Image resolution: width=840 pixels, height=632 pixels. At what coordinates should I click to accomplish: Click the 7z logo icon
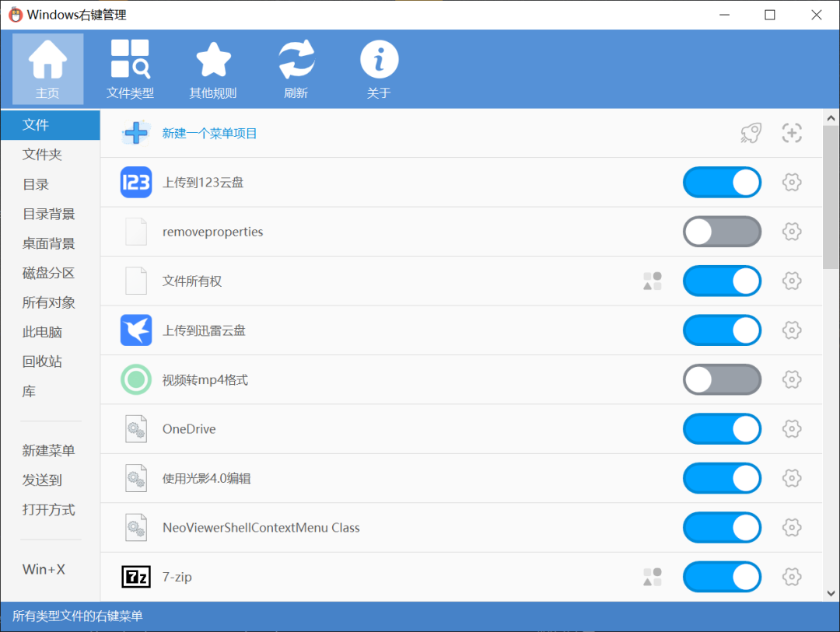click(136, 577)
